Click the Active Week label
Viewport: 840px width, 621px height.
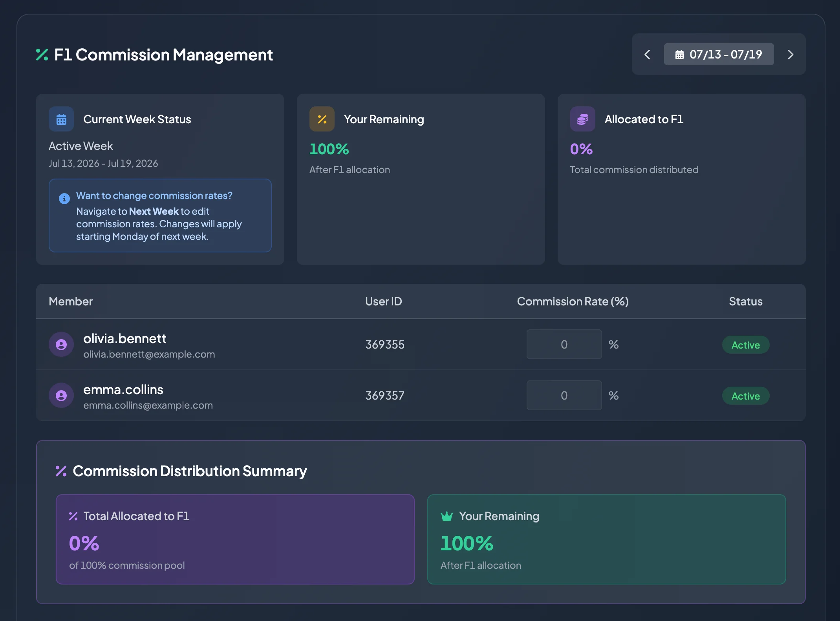pyautogui.click(x=81, y=146)
